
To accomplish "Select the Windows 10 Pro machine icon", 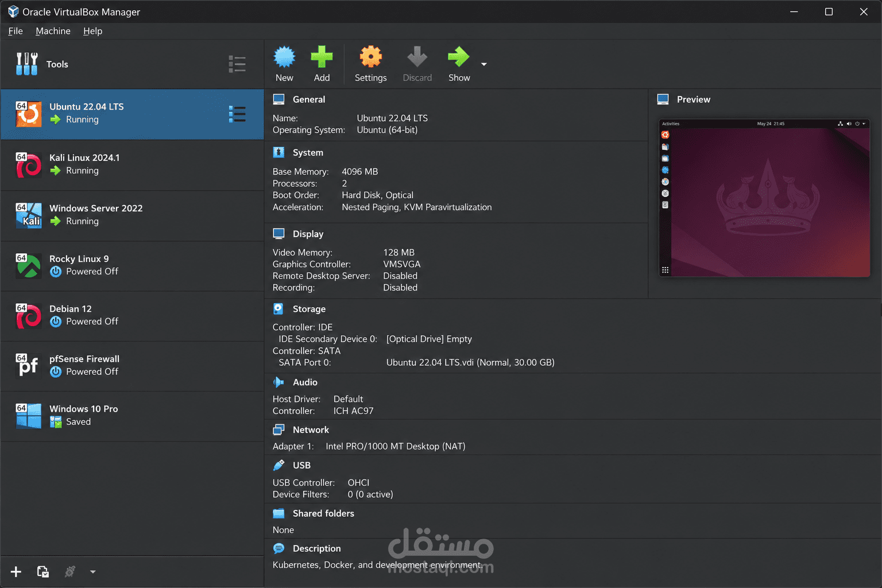I will tap(28, 416).
